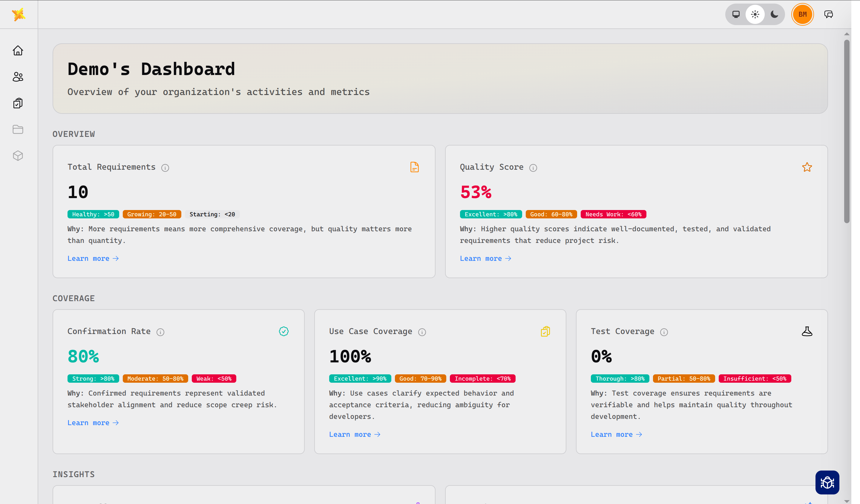Switch to light theme mode

(x=755, y=14)
